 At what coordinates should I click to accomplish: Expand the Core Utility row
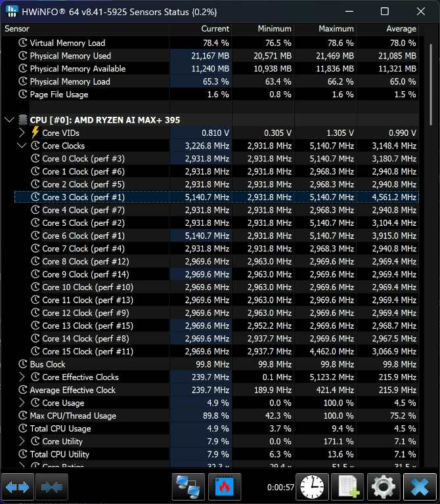22,442
